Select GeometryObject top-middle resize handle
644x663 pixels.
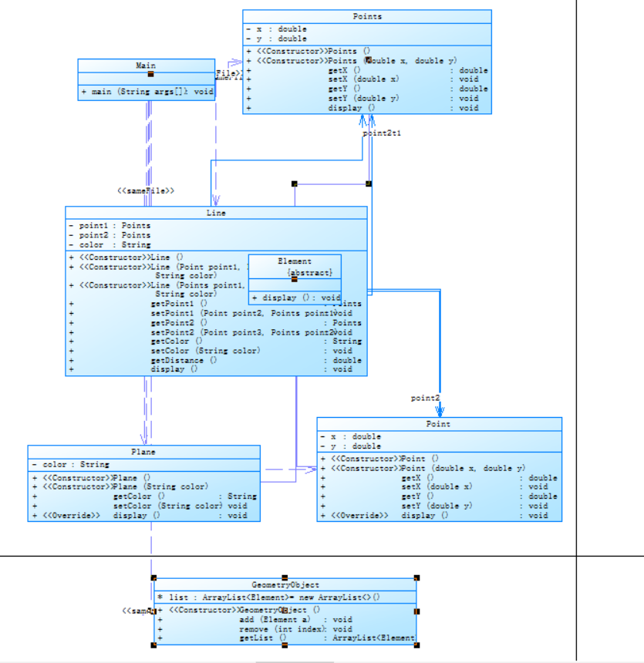[x=285, y=577]
